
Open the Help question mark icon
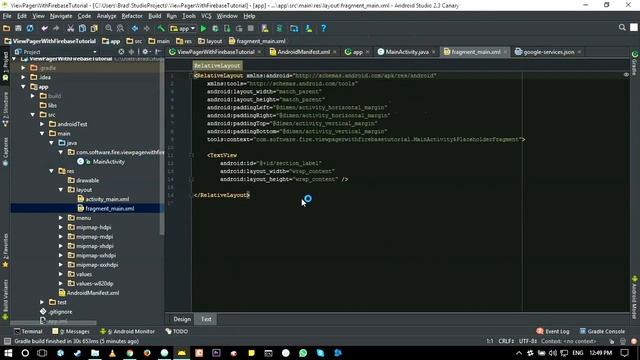(x=324, y=28)
